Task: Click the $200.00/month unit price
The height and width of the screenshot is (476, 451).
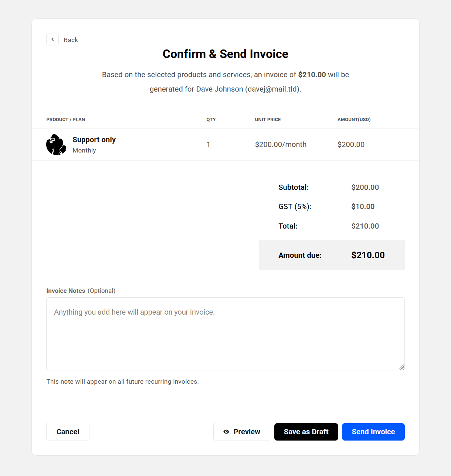Action: 281,144
